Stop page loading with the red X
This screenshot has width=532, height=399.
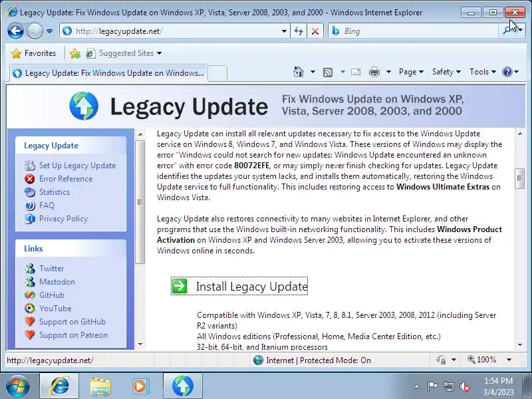(x=315, y=31)
